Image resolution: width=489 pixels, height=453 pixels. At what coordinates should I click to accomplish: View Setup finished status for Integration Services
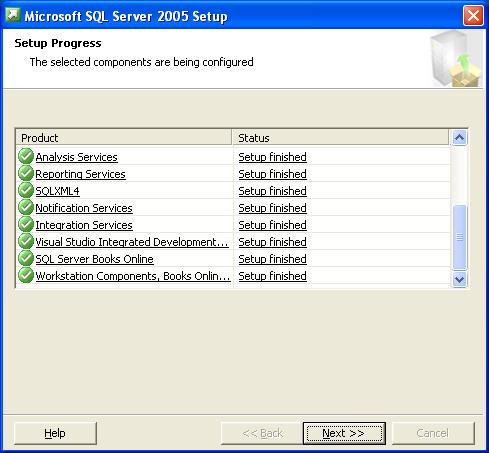coord(272,225)
